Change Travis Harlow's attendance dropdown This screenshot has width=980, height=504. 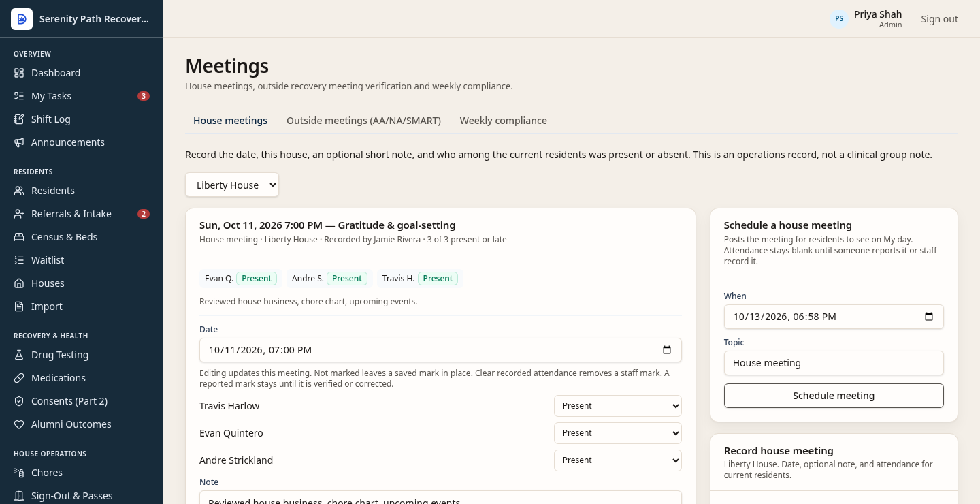pyautogui.click(x=618, y=406)
